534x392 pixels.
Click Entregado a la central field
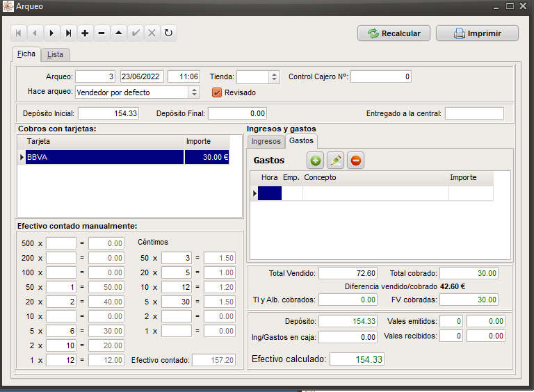pyautogui.click(x=474, y=113)
